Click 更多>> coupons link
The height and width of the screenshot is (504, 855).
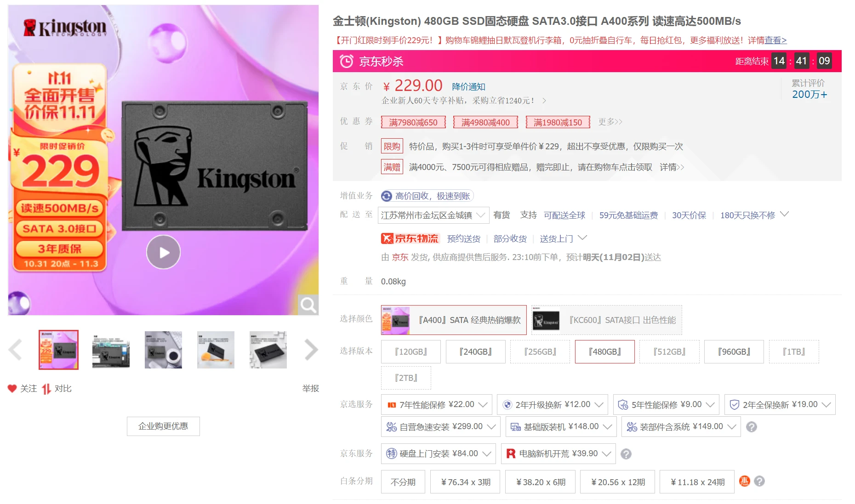(610, 122)
